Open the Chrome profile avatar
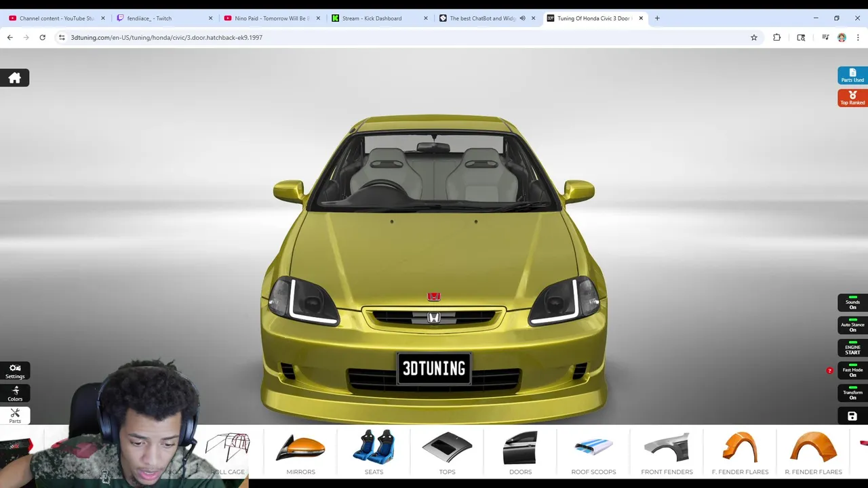This screenshot has height=488, width=868. coord(842,38)
